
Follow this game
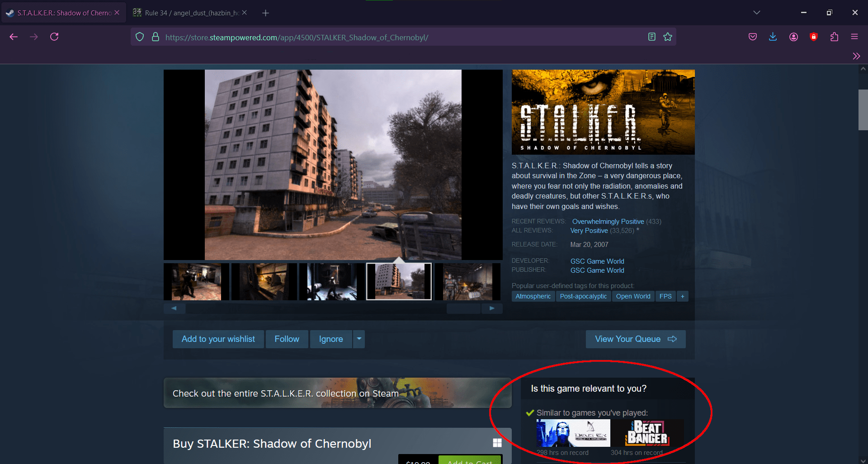pyautogui.click(x=287, y=339)
